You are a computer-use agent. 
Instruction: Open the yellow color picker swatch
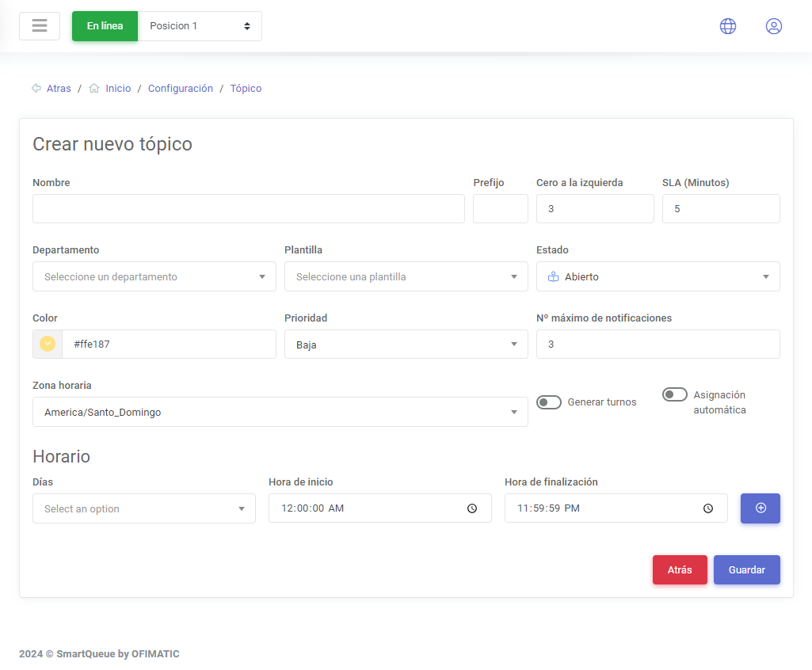48,345
